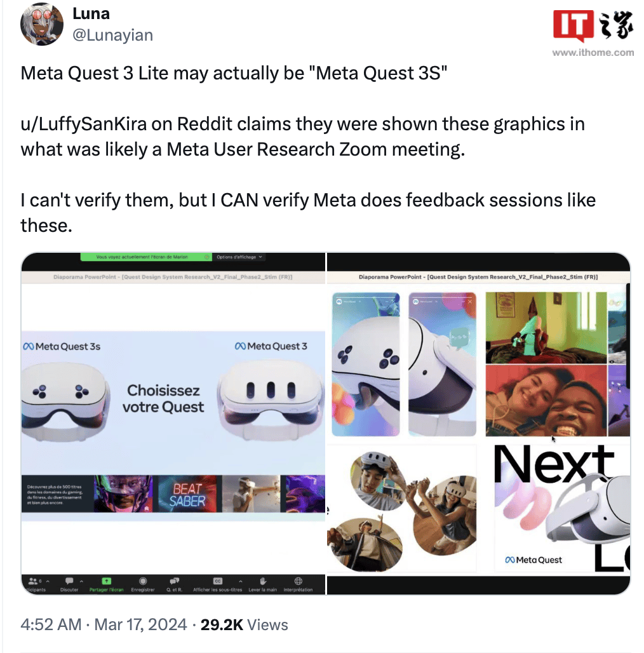Screen dimensions: 644x653
Task: Expand the chevron next to participants count
Action: click(x=48, y=581)
